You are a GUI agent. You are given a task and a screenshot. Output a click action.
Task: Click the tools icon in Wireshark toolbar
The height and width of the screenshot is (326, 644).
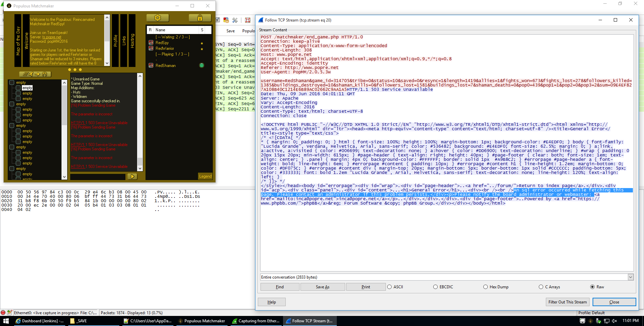pos(235,20)
